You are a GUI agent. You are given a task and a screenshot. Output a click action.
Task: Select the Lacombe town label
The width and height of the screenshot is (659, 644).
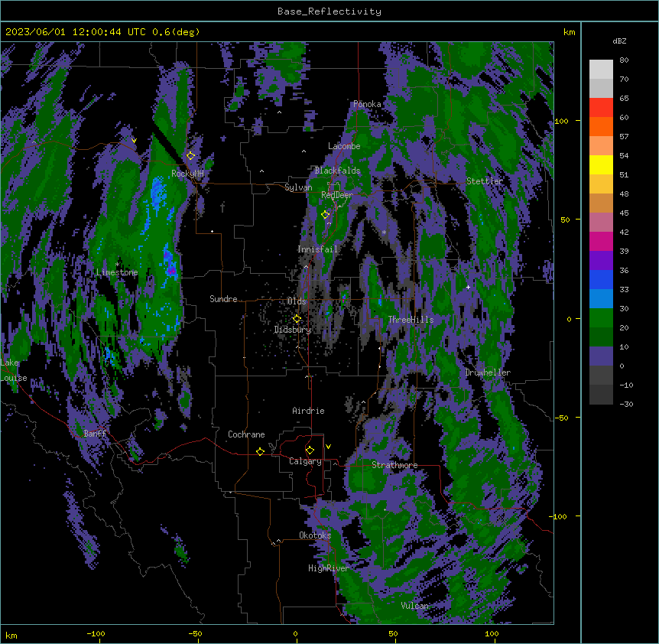click(x=344, y=146)
